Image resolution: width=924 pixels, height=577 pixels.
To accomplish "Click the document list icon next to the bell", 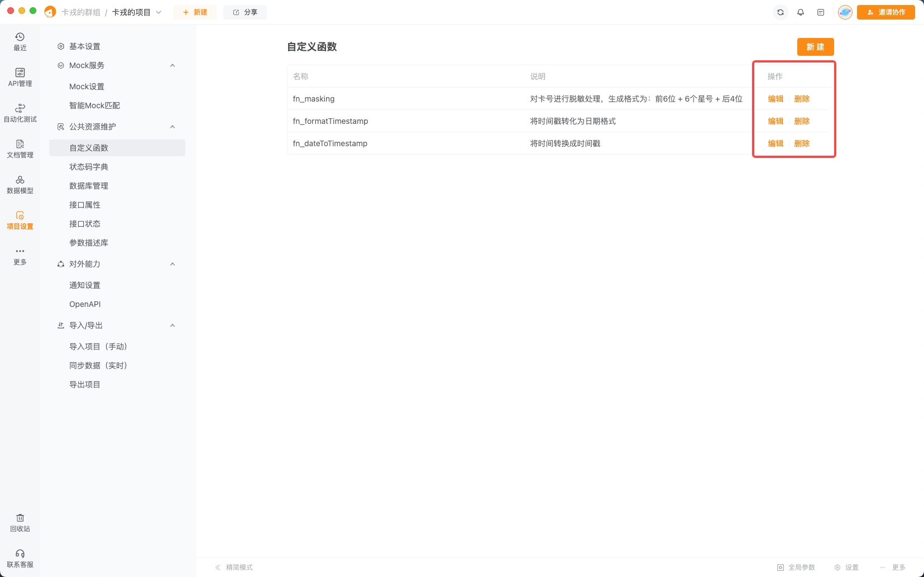I will pyautogui.click(x=821, y=12).
